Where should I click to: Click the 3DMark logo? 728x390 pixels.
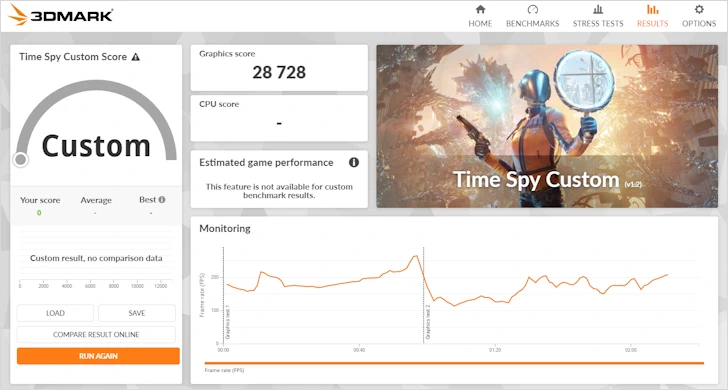coord(60,15)
